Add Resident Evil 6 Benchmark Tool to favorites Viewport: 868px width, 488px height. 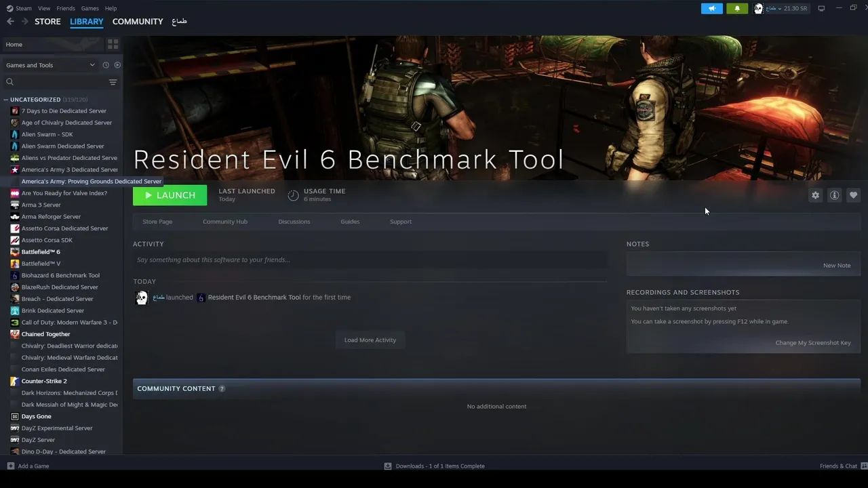pyautogui.click(x=853, y=195)
